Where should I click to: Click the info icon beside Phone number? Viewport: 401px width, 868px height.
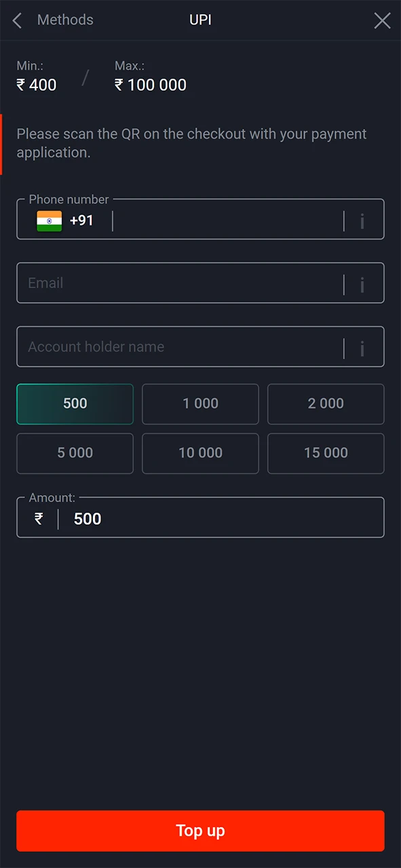pos(362,220)
